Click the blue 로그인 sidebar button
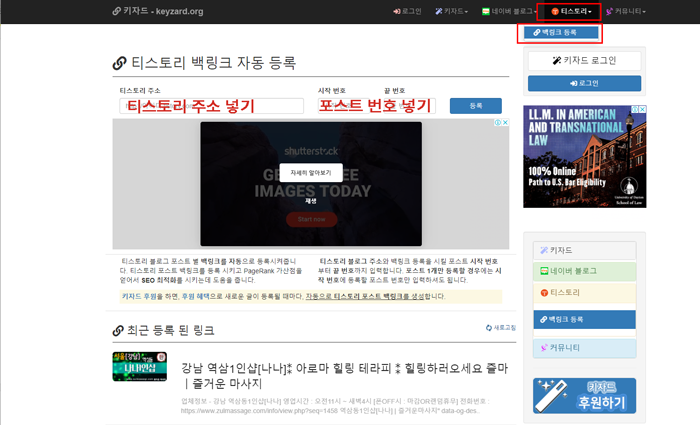Screen dimensions: 700x425 (x=584, y=83)
